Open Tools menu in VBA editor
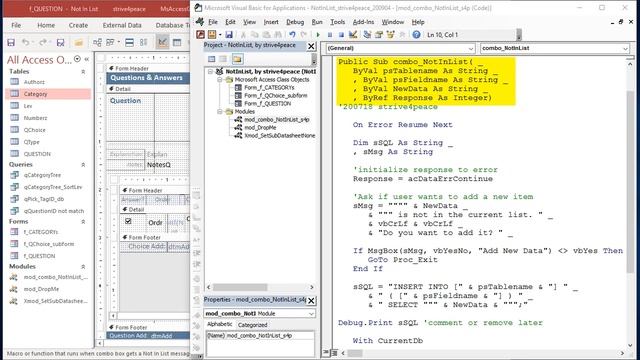Viewport: 640px width, 360px height. pyautogui.click(x=338, y=22)
